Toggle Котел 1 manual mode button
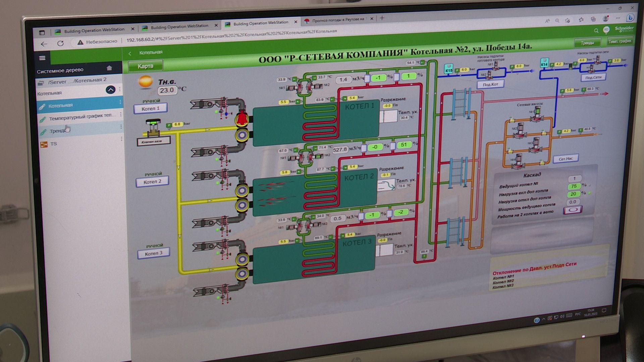 point(150,109)
